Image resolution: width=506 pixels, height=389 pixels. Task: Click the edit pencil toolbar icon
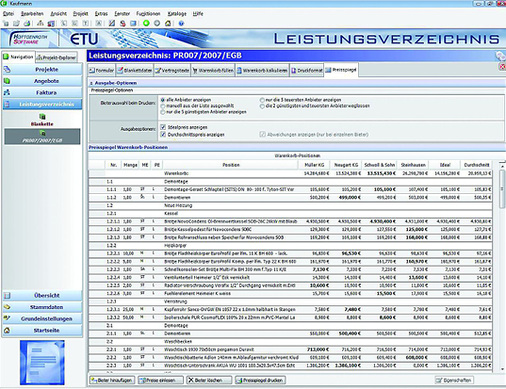point(112,23)
